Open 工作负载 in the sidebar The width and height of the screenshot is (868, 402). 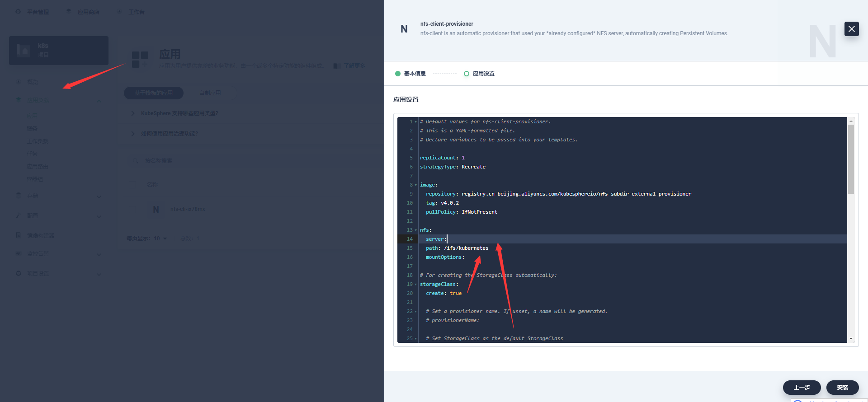[x=38, y=141]
